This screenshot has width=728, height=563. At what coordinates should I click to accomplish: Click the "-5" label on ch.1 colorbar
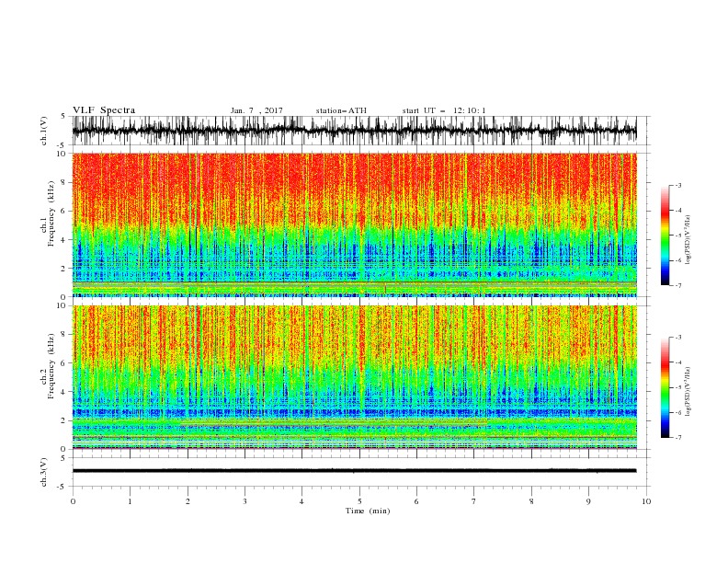678,236
